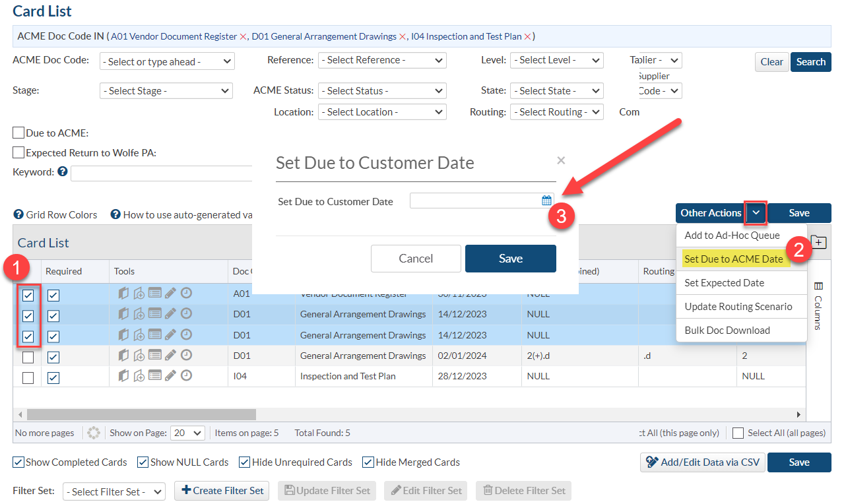Add-document icon in the 02/01/2024 D01 row
This screenshot has width=846, height=504.
[139, 355]
